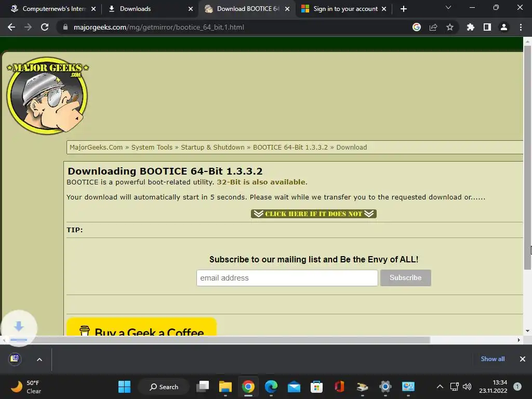Expand the download item options chevron
The width and height of the screenshot is (532, 399).
coord(39,360)
